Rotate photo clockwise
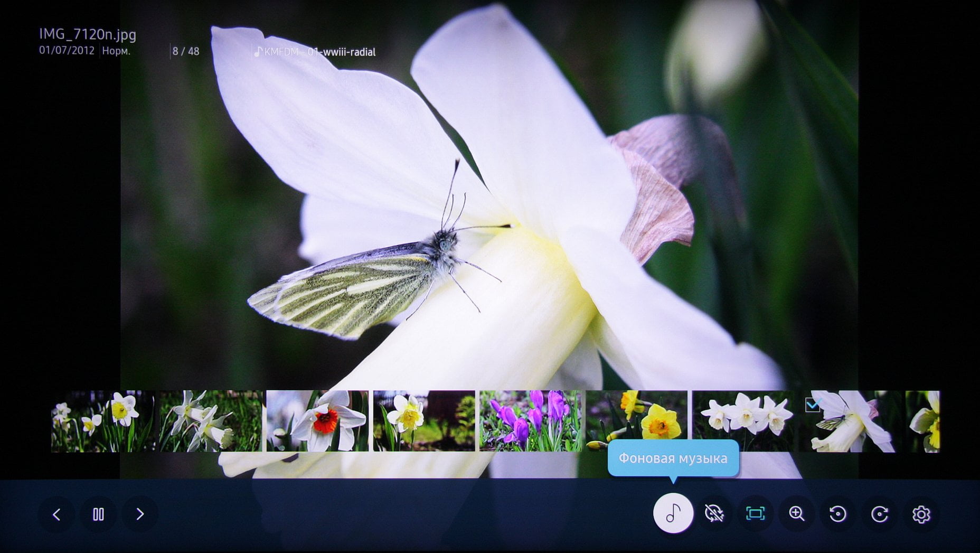Image resolution: width=980 pixels, height=553 pixels. tap(880, 513)
